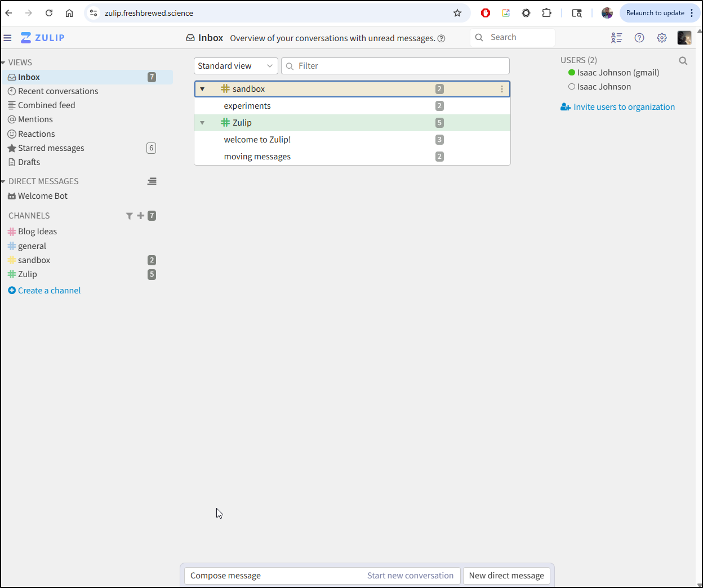Open the settings gear menu

tap(662, 38)
